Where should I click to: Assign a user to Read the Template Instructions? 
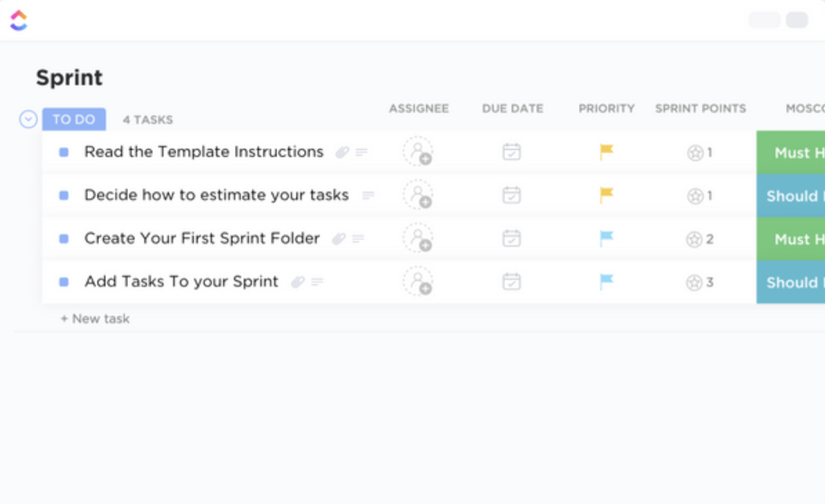(418, 152)
